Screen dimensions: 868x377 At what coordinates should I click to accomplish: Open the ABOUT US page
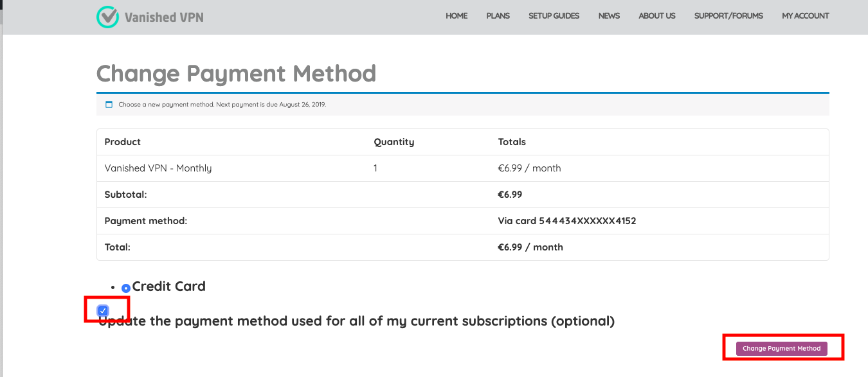pyautogui.click(x=657, y=16)
